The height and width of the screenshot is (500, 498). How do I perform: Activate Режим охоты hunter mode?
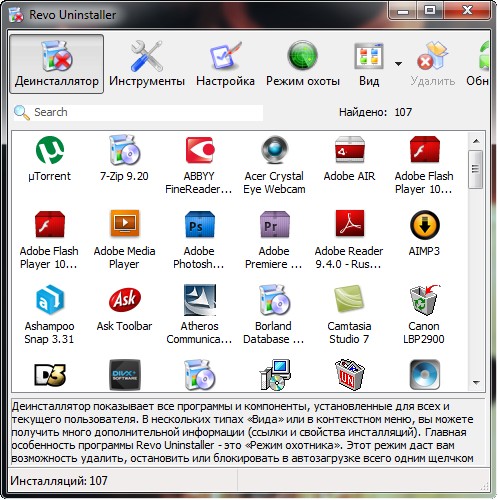coord(303,64)
